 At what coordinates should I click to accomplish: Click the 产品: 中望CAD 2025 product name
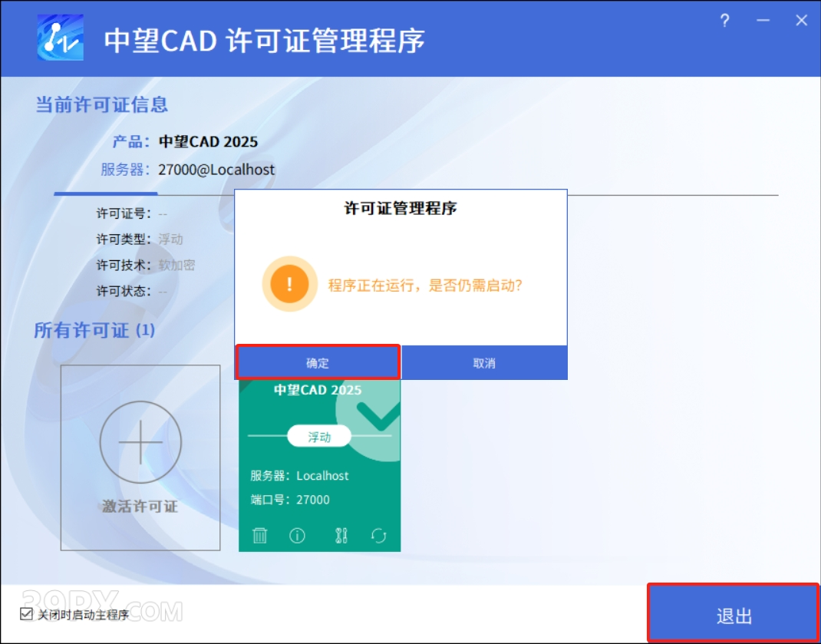pyautogui.click(x=208, y=142)
